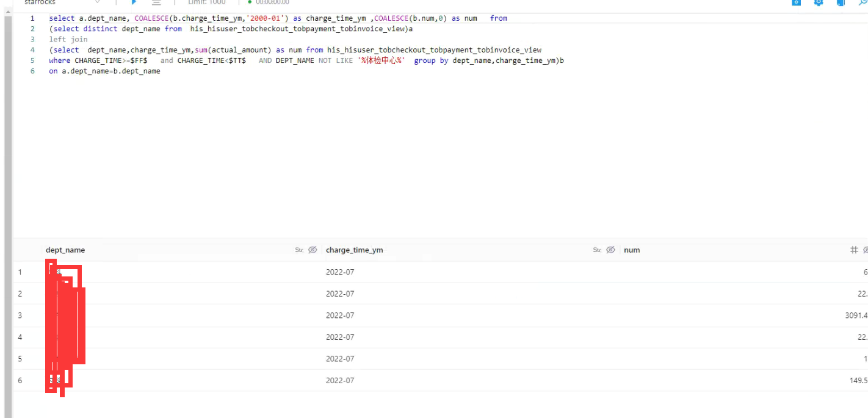The height and width of the screenshot is (418, 868).
Task: Open the settings gear icon
Action: [x=818, y=3]
